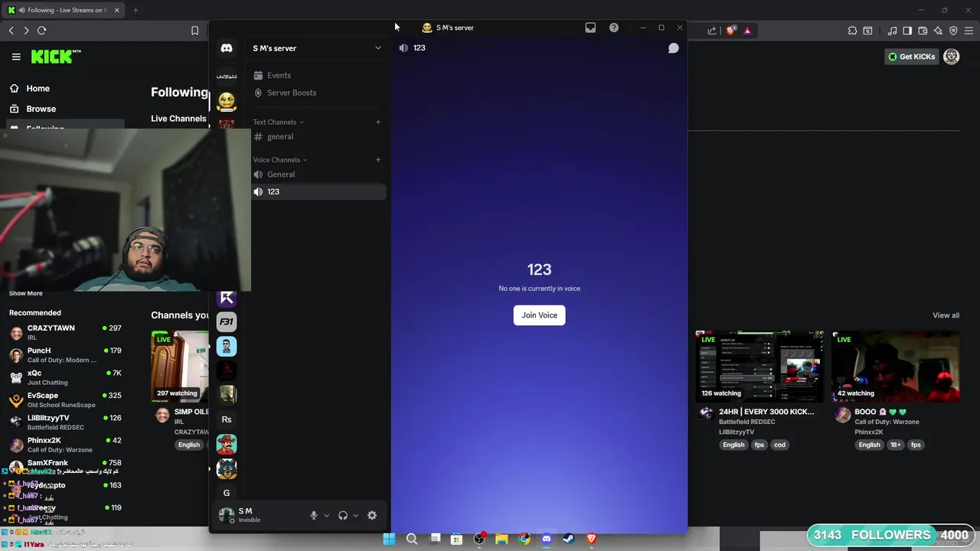Open File Explorer from the taskbar
Viewport: 980px width, 551px height.
[501, 539]
